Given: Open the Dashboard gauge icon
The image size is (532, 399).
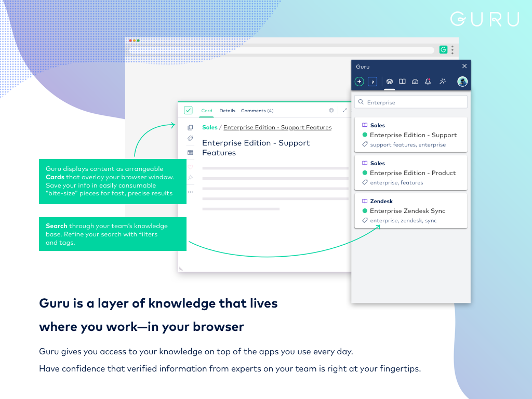Looking at the screenshot, I should click(415, 82).
